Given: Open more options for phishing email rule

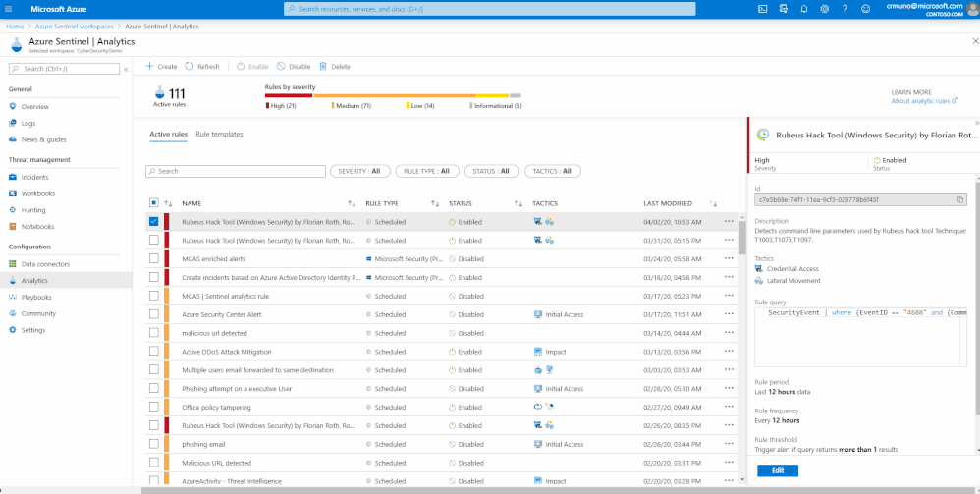Looking at the screenshot, I should click(x=728, y=444).
